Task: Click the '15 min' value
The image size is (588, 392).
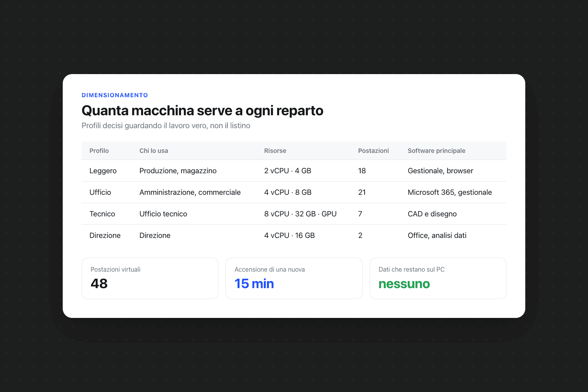Action: coord(254,283)
